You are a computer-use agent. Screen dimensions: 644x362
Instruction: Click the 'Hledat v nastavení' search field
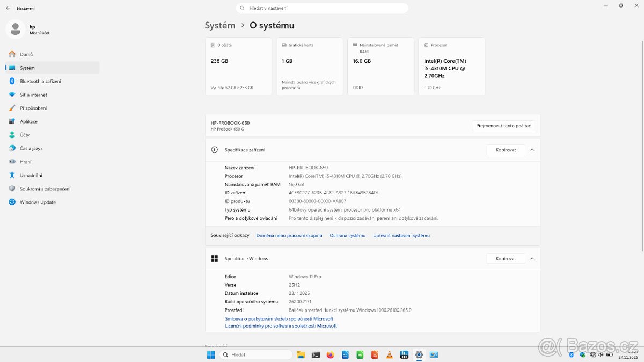click(322, 8)
